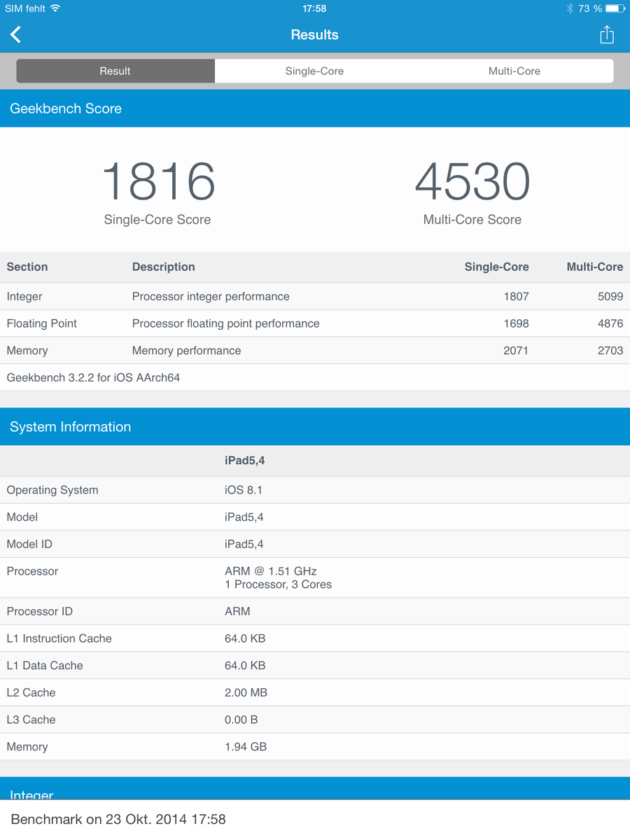The width and height of the screenshot is (630, 840).
Task: Select the Integer row label
Action: (24, 296)
